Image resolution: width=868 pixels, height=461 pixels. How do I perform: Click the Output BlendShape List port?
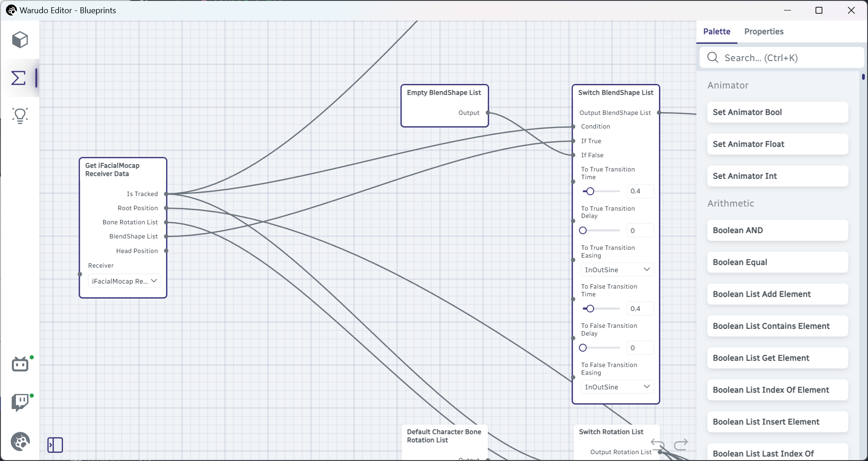point(659,113)
